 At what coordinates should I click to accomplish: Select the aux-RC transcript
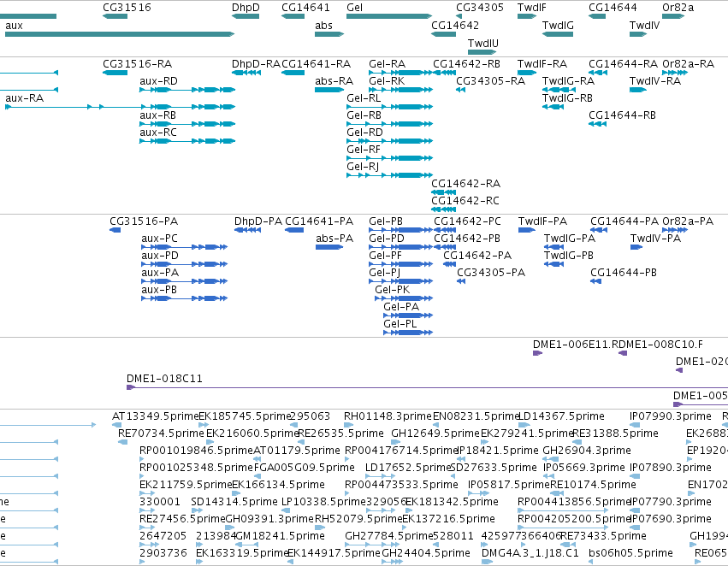coord(187,141)
